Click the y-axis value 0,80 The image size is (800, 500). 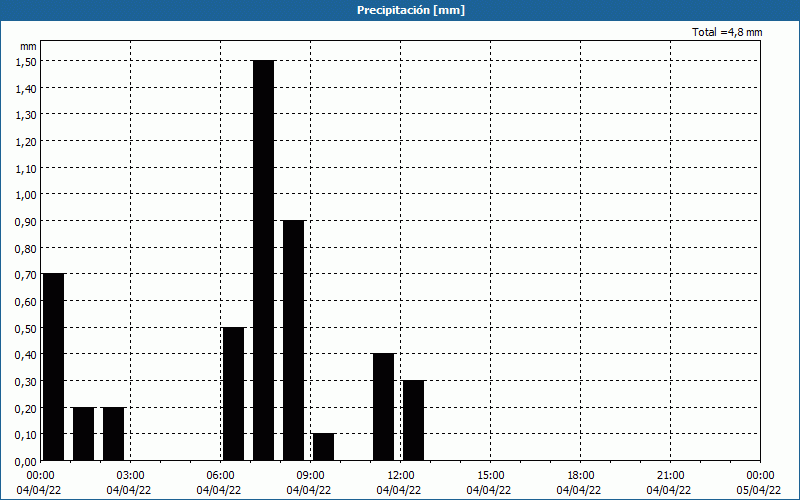pos(26,248)
